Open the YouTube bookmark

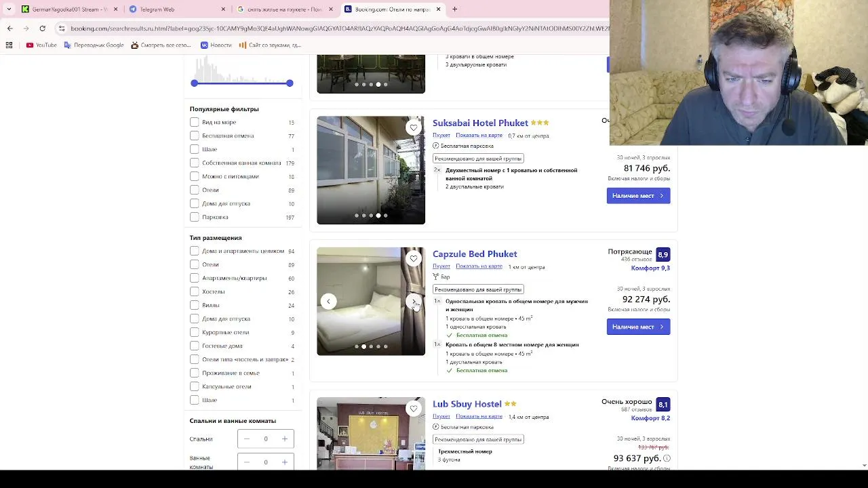(x=41, y=45)
